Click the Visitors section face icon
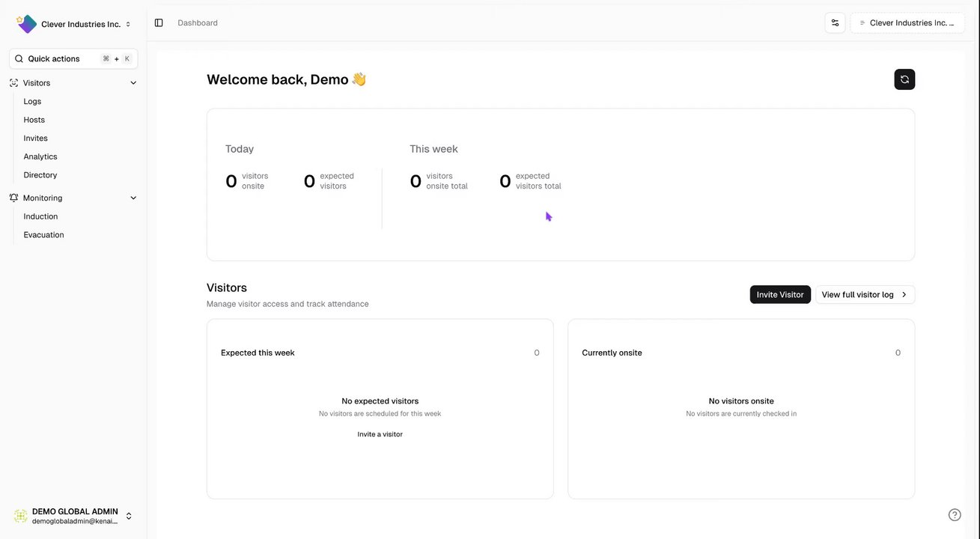The height and width of the screenshot is (539, 980). (x=13, y=83)
